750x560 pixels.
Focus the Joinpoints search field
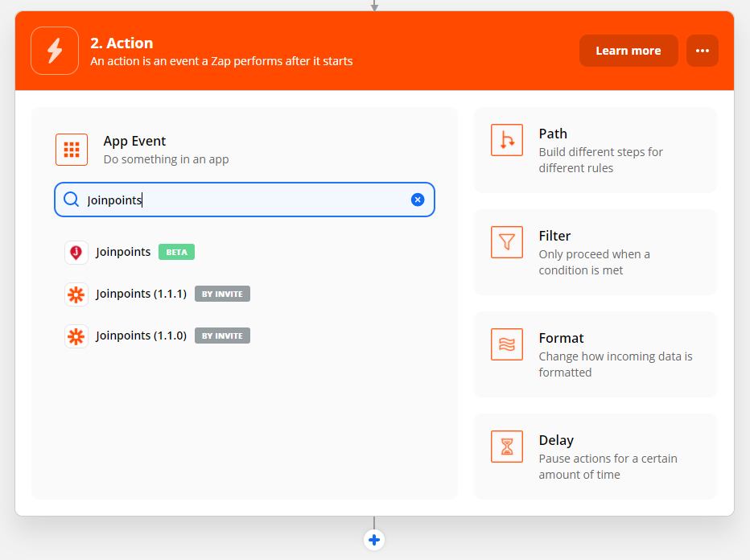pos(245,200)
